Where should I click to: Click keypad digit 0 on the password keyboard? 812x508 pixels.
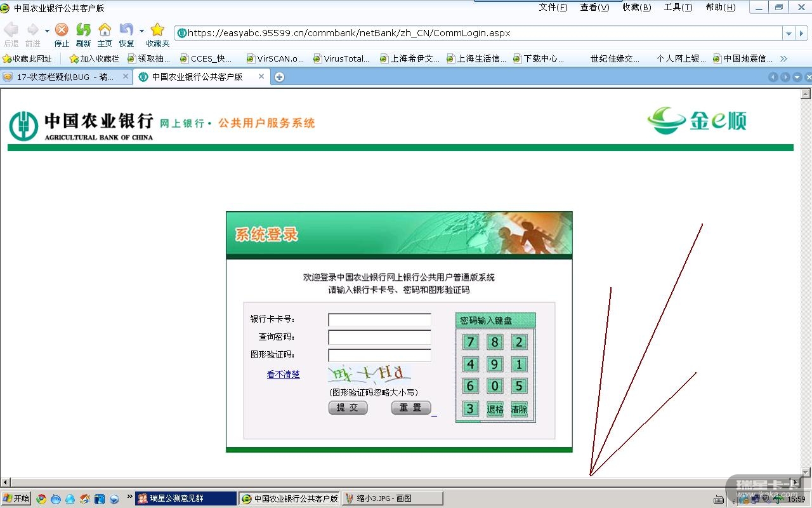495,386
